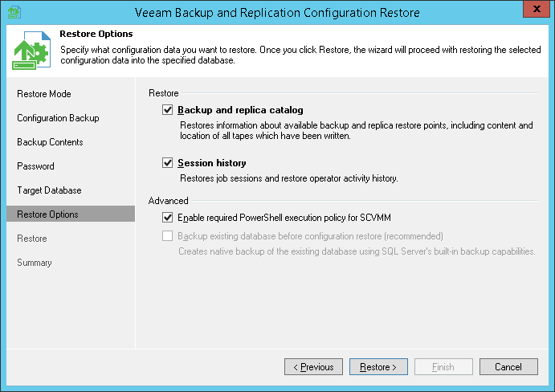Click the Session history label text

[x=212, y=163]
